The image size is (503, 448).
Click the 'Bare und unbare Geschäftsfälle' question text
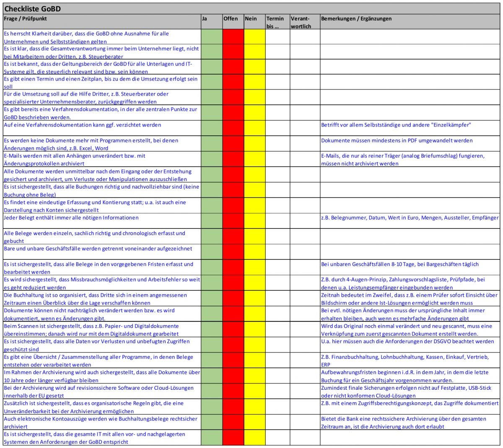pos(98,249)
